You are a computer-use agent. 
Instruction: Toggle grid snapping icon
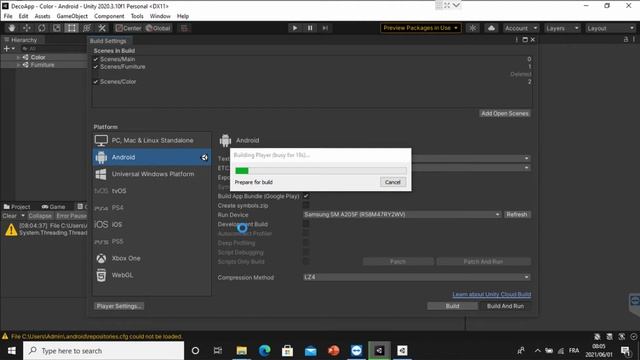point(184,28)
